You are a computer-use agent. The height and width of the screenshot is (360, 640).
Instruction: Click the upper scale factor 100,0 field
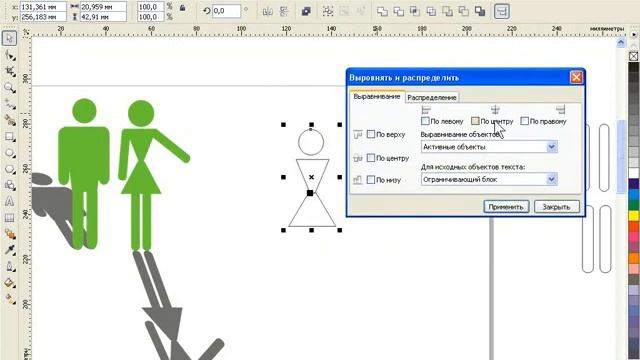(x=150, y=7)
